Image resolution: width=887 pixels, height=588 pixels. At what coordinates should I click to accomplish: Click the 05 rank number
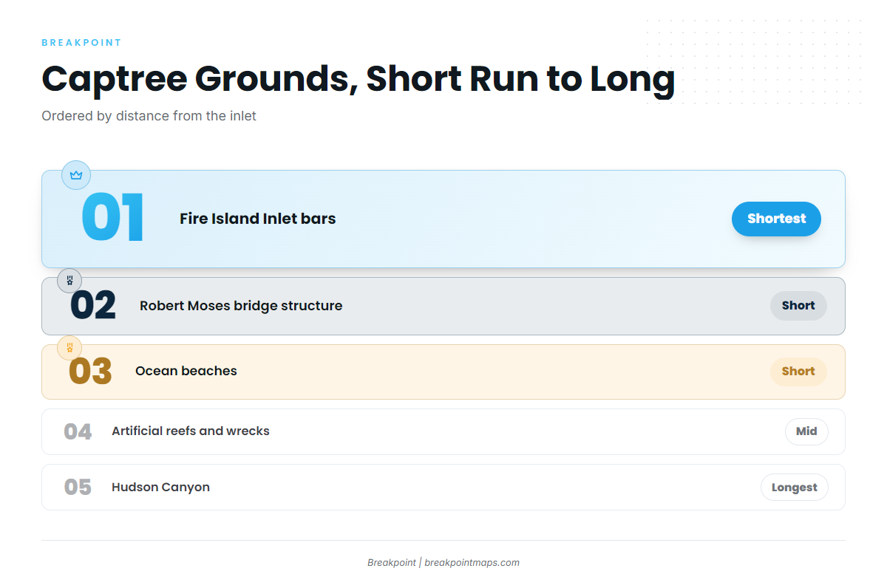click(x=78, y=488)
